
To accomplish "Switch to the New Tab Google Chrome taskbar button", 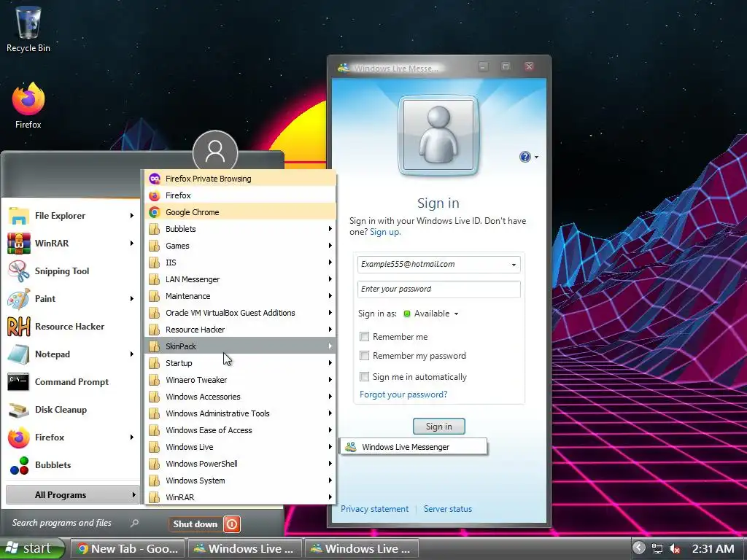I will (127, 548).
